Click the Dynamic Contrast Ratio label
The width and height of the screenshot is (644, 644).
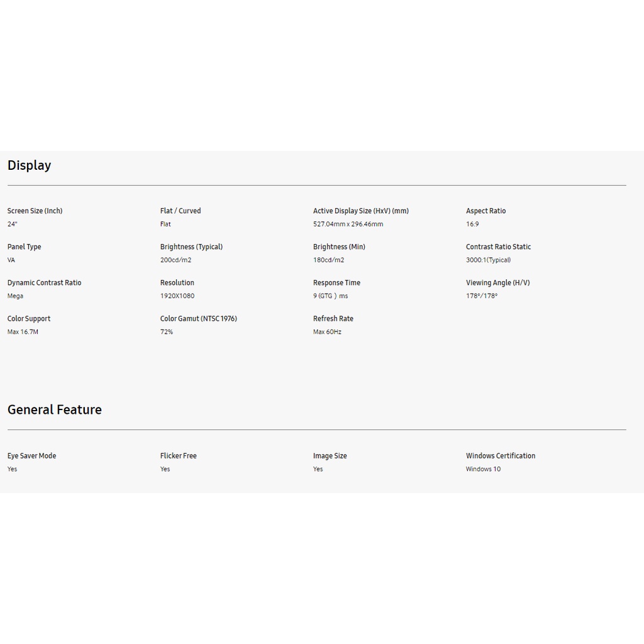(x=45, y=282)
